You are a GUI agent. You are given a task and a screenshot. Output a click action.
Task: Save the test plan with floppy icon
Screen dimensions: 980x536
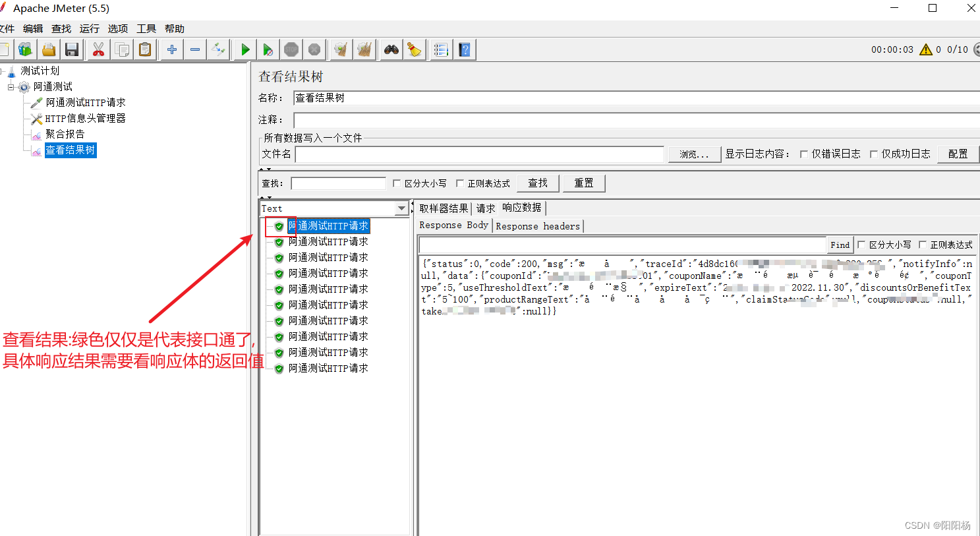[72, 49]
